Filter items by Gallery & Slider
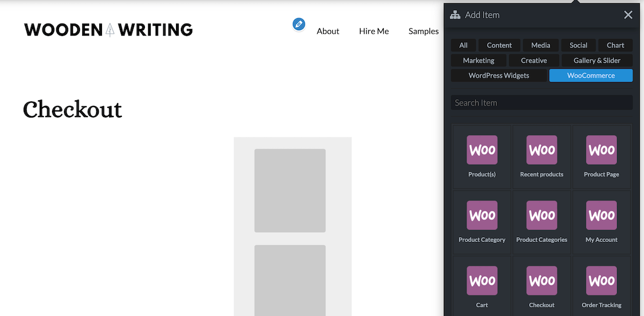 [597, 61]
